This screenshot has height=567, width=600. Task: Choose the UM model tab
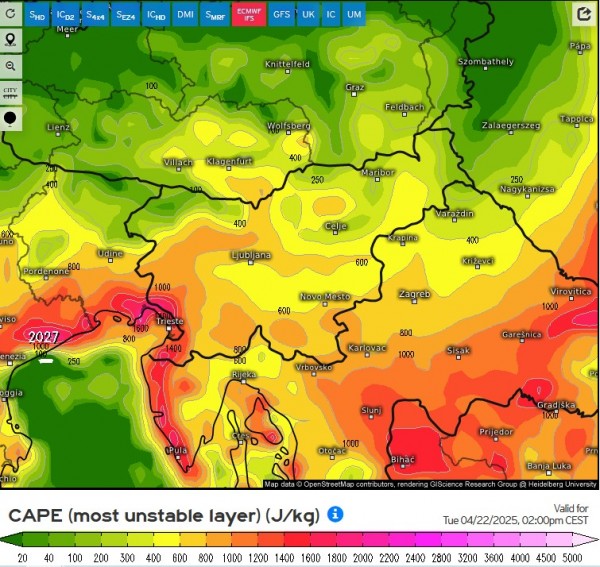click(354, 15)
